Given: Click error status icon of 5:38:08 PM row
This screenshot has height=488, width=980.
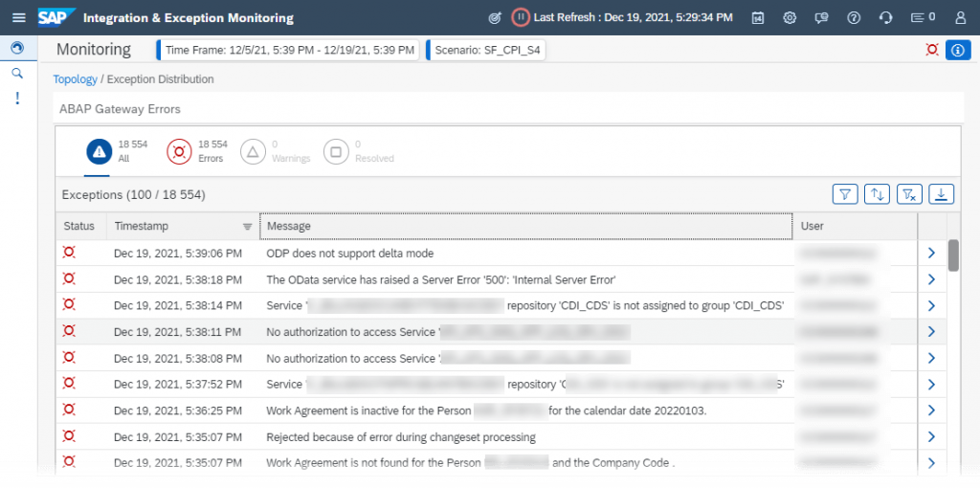Looking at the screenshot, I should pos(69,357).
